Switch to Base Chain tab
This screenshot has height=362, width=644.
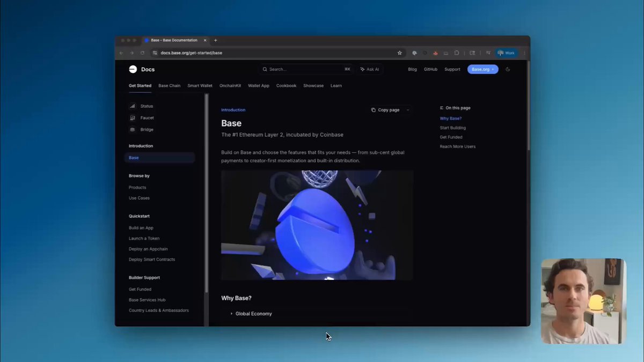(170, 86)
